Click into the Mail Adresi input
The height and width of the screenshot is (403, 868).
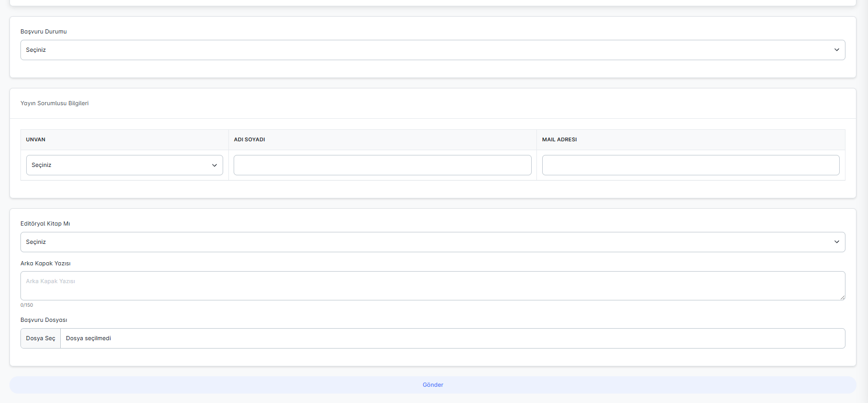click(x=690, y=165)
